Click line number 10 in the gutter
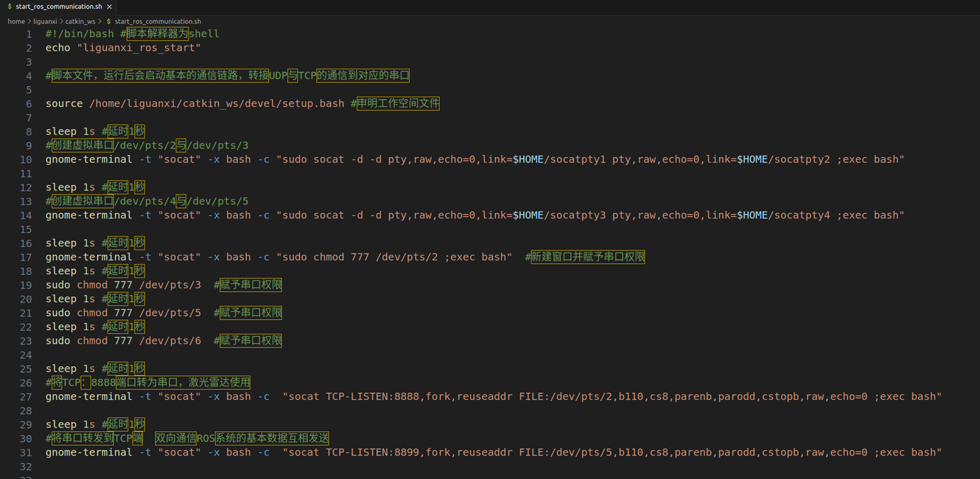980x479 pixels. point(25,159)
